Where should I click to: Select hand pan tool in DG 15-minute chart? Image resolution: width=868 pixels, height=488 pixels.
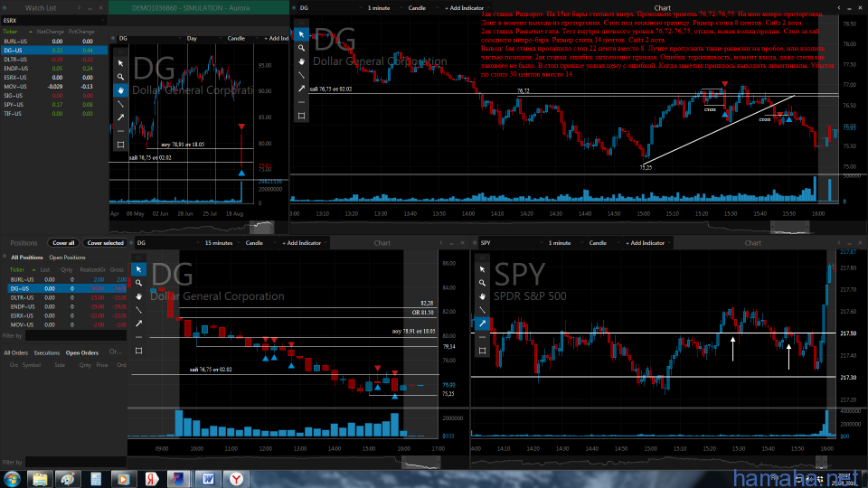pos(138,296)
